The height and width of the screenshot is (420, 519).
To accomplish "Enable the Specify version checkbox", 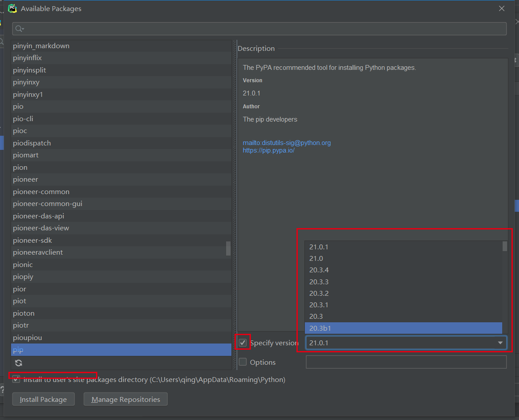I will (242, 342).
